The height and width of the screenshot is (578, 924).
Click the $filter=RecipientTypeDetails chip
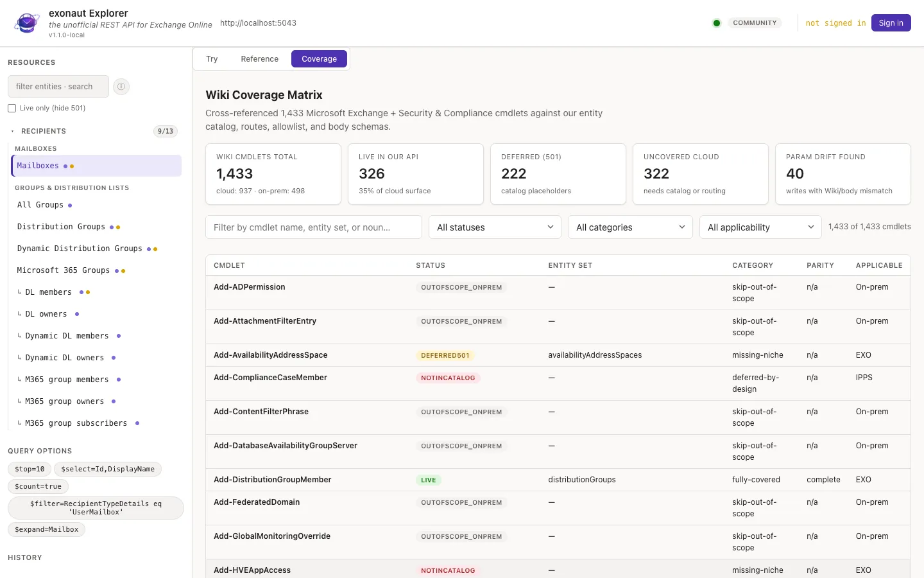click(96, 508)
